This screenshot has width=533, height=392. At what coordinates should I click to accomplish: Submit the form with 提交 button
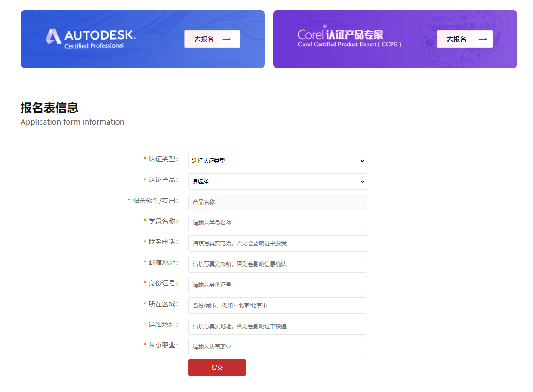217,368
